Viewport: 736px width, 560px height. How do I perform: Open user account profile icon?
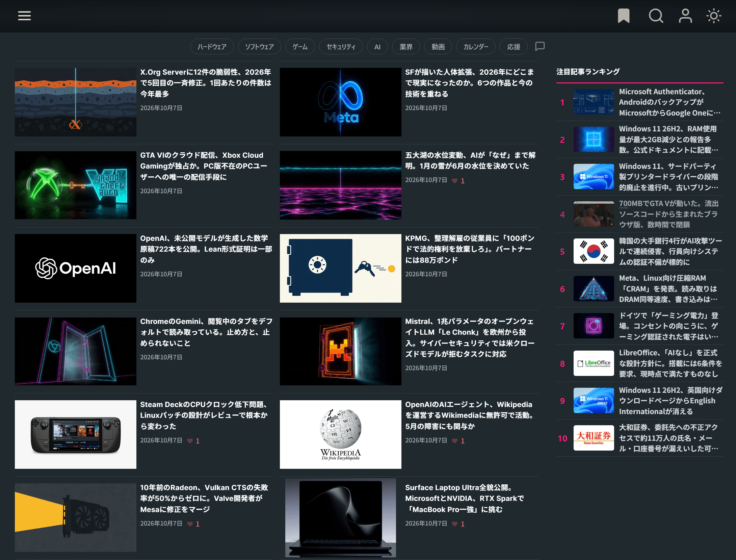(x=685, y=16)
